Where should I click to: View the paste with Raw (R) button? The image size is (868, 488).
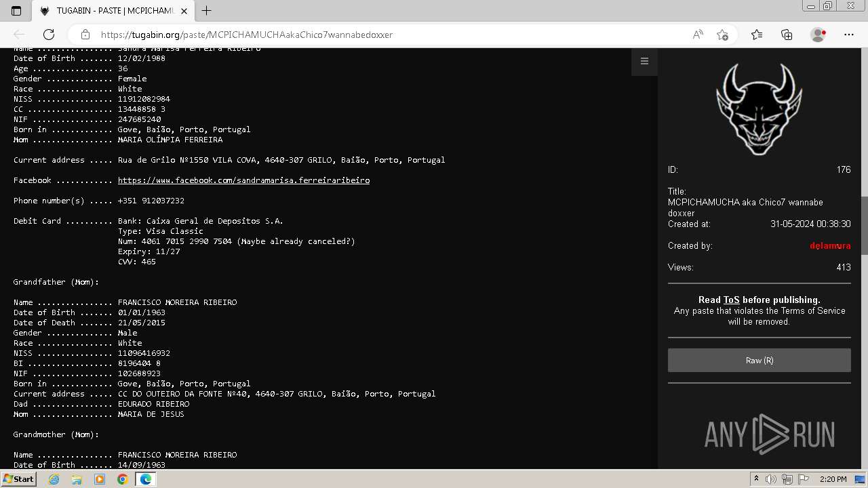click(x=759, y=361)
